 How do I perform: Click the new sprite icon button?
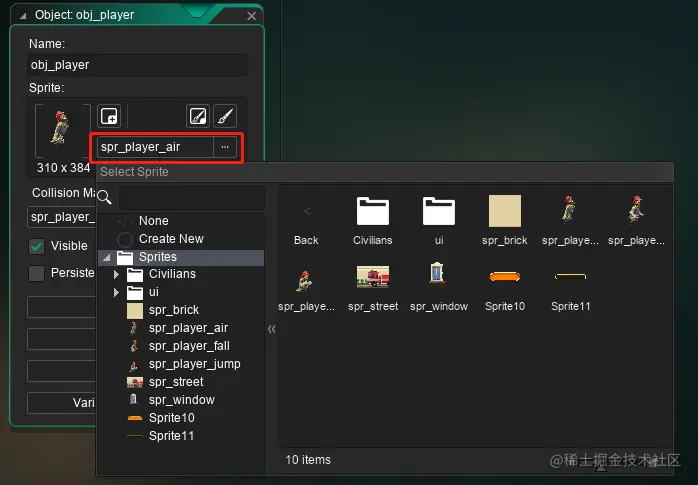(109, 117)
